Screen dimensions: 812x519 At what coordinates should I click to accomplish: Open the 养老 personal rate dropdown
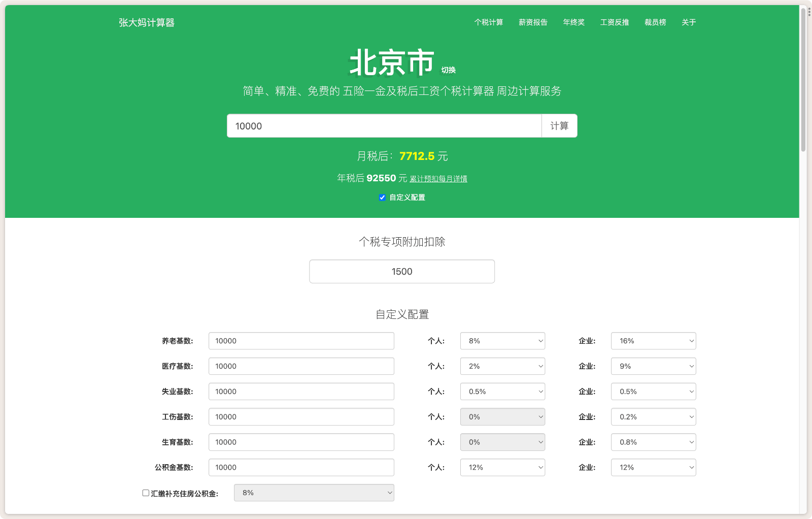coord(502,341)
